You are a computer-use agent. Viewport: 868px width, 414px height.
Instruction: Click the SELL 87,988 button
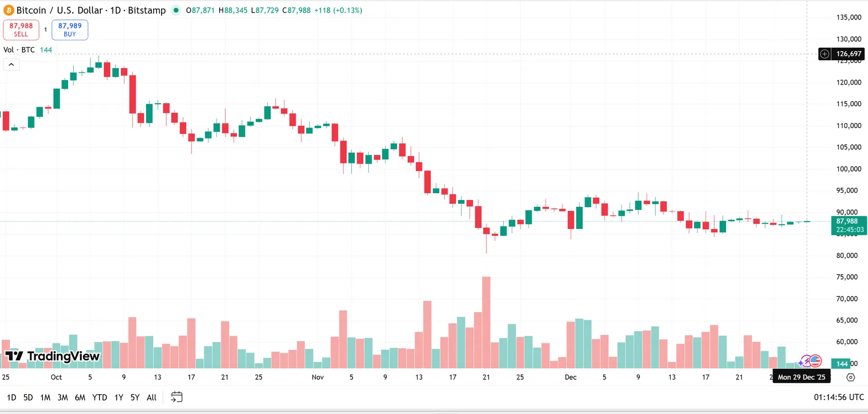coord(21,29)
